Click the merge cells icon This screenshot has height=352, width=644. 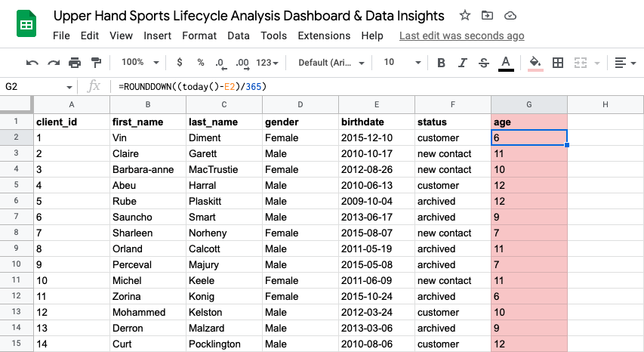click(581, 63)
